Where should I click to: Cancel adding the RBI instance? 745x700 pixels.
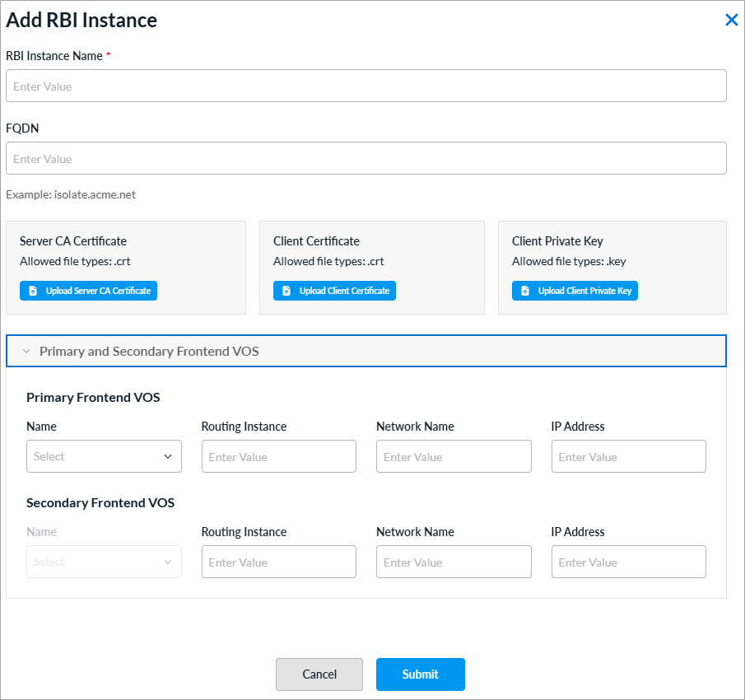click(319, 674)
